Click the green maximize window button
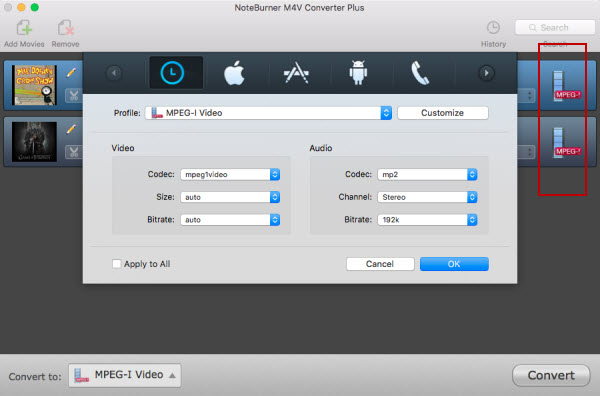The width and height of the screenshot is (600, 396). point(34,7)
